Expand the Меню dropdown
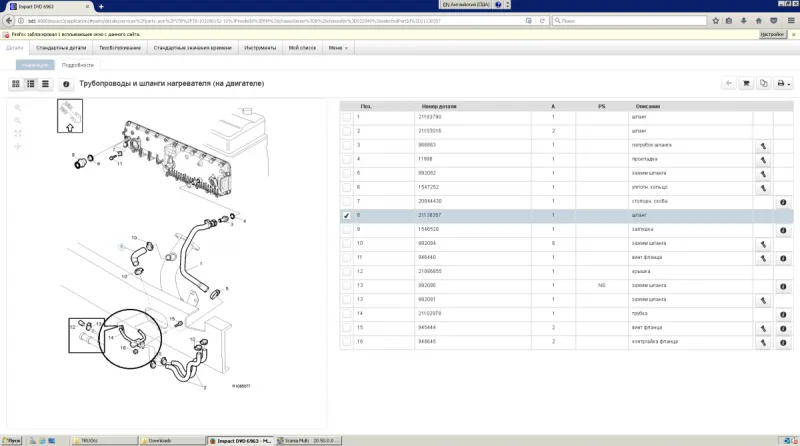 coord(339,47)
